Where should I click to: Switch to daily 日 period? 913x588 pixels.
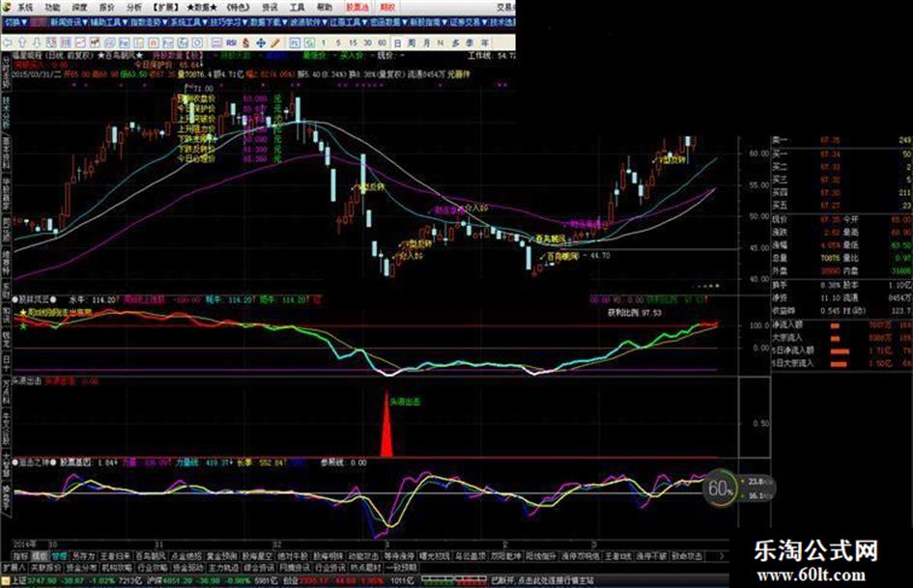pos(397,42)
